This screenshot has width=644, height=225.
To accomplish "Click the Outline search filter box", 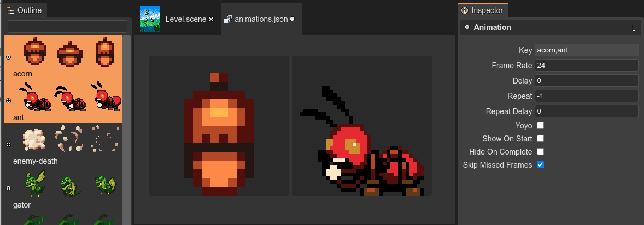I will click(67, 26).
